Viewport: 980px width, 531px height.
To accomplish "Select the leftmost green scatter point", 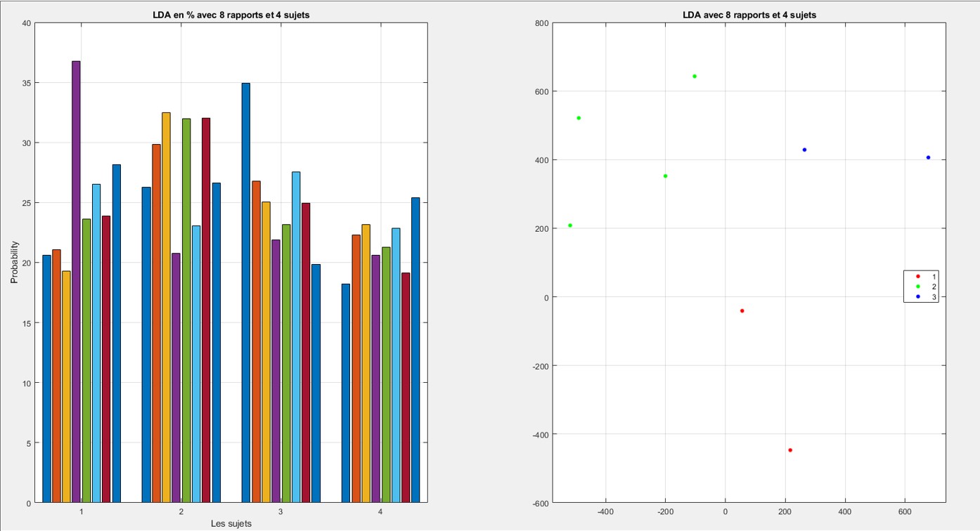I will pyautogui.click(x=569, y=226).
